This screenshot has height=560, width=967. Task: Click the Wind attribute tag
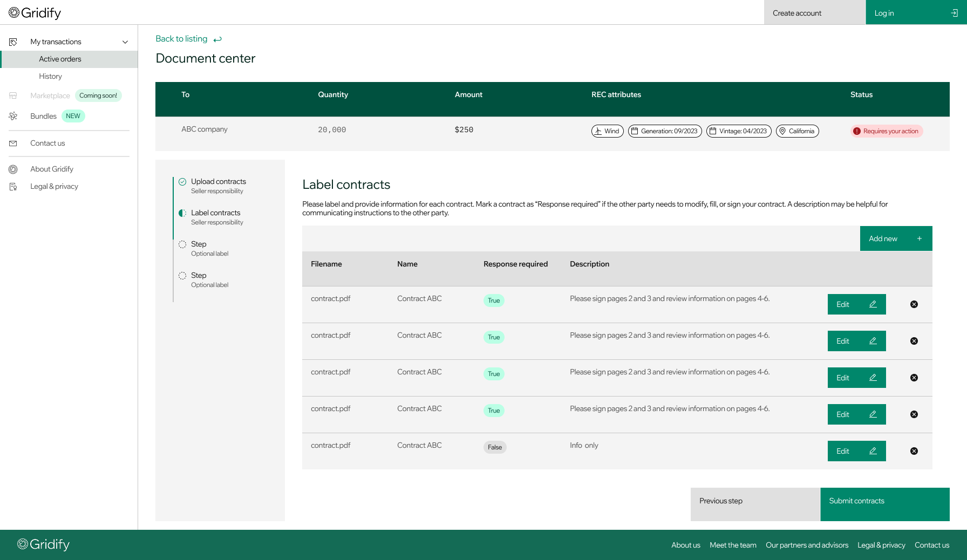pos(608,131)
